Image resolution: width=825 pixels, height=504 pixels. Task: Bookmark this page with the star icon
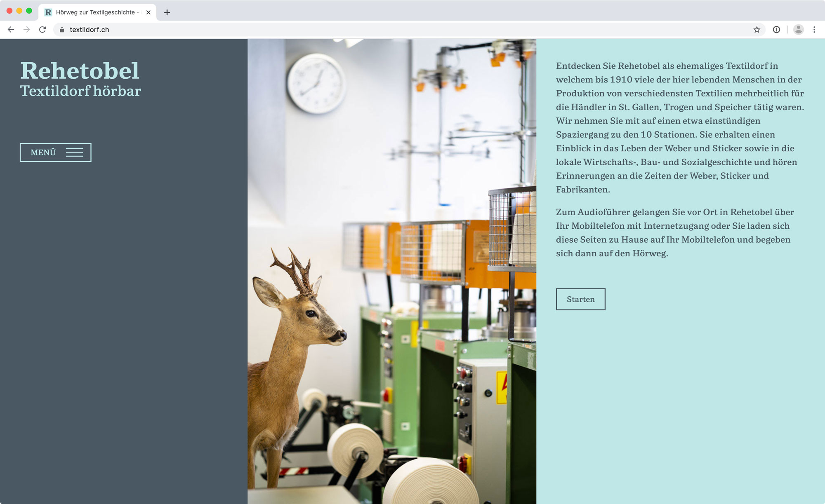[757, 30]
